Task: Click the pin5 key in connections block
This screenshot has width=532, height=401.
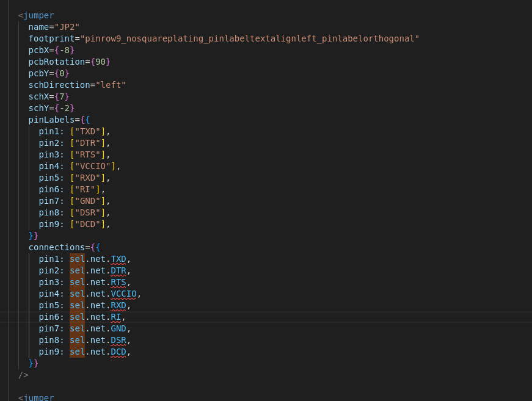Action: pyautogui.click(x=49, y=305)
